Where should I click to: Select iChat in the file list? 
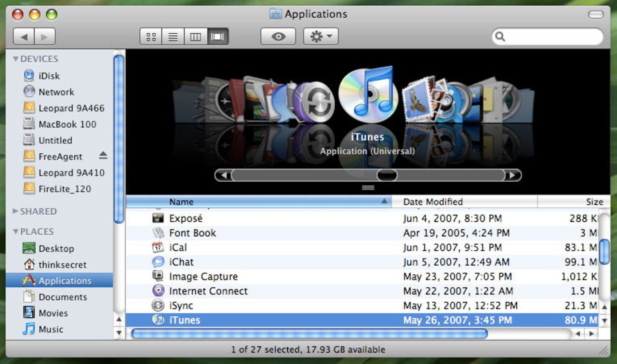click(181, 262)
